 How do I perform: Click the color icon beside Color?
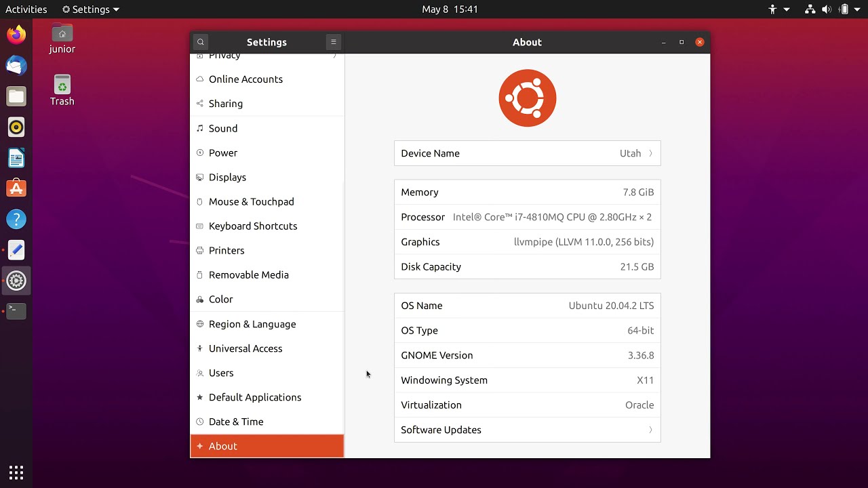(199, 299)
